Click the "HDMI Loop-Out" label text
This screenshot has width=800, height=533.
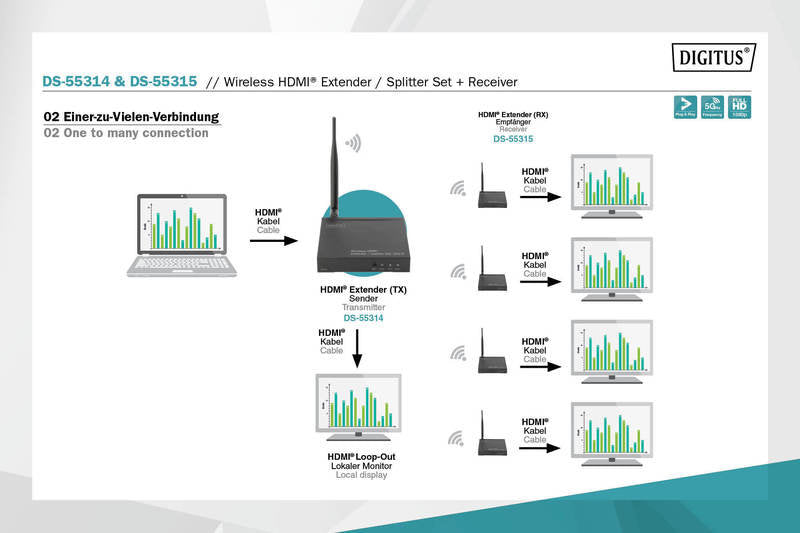[362, 457]
